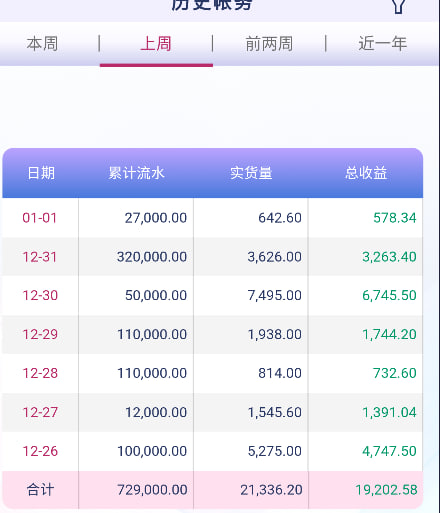The height and width of the screenshot is (513, 440).
Task: Click the 日期 column header
Action: [41, 173]
